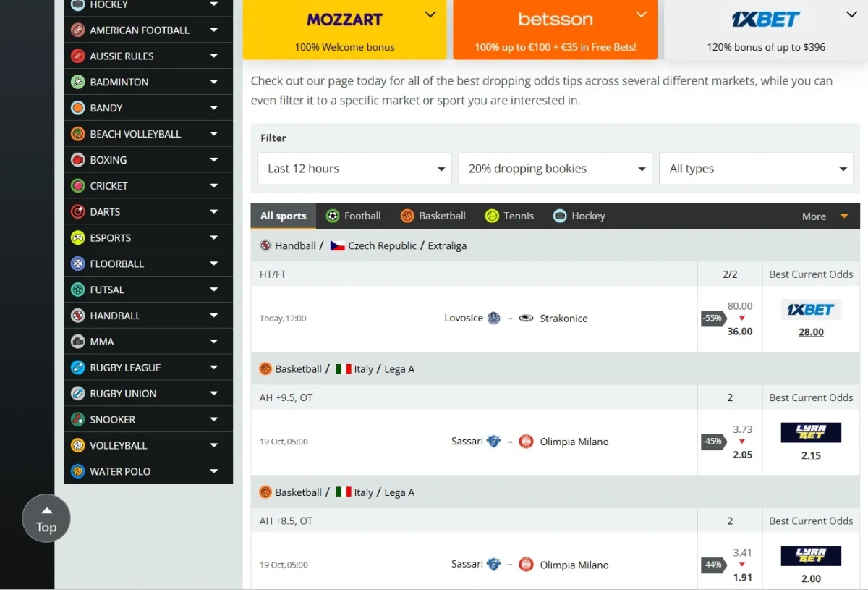Screen dimensions: 868x590
Task: Open the betsson bonus banner
Action: [555, 29]
